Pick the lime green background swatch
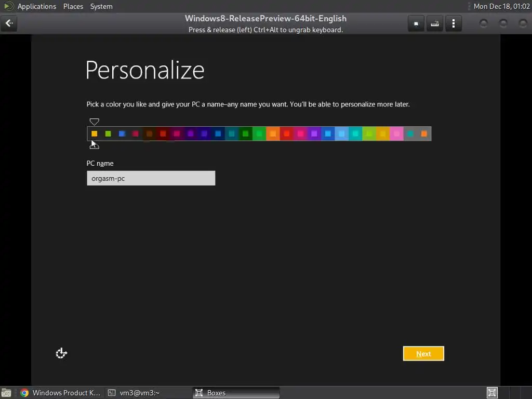The height and width of the screenshot is (399, 532). (x=369, y=134)
